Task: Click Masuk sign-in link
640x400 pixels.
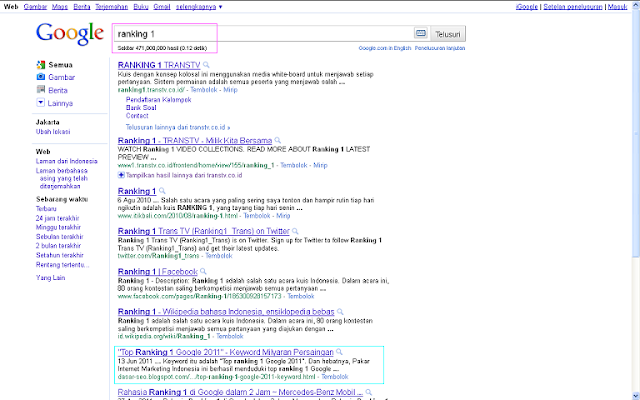Action: (x=617, y=7)
